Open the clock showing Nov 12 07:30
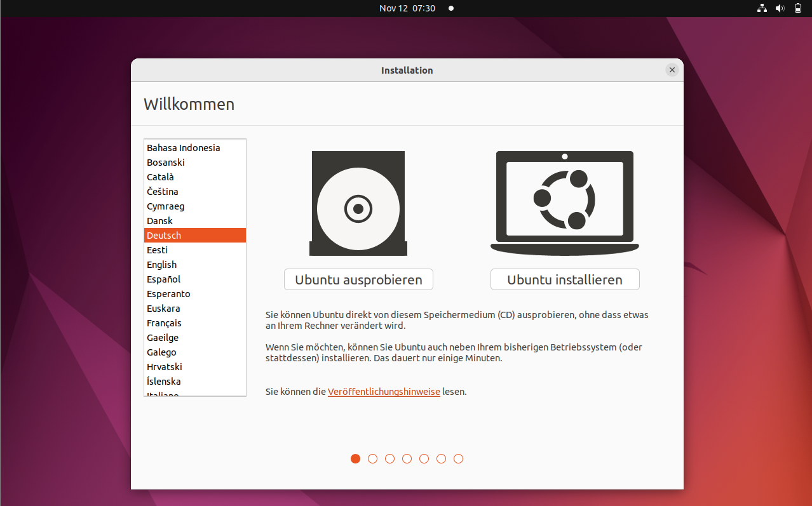The width and height of the screenshot is (812, 506). point(407,8)
